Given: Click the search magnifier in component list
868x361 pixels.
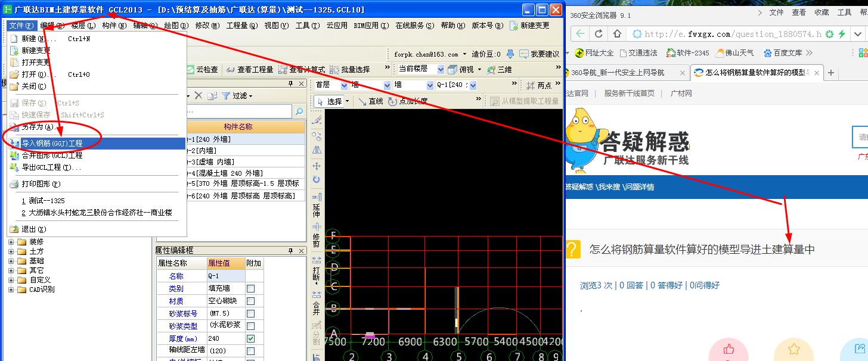Looking at the screenshot, I should point(299,111).
